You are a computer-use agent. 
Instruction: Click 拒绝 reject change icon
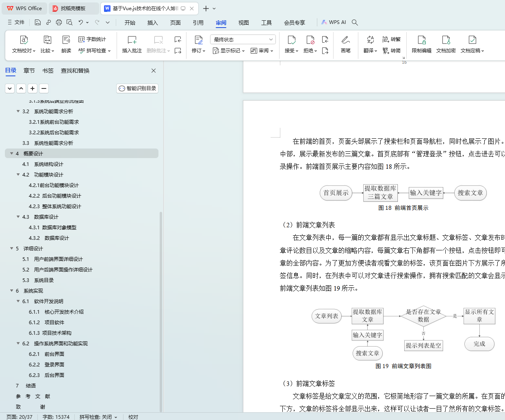310,45
